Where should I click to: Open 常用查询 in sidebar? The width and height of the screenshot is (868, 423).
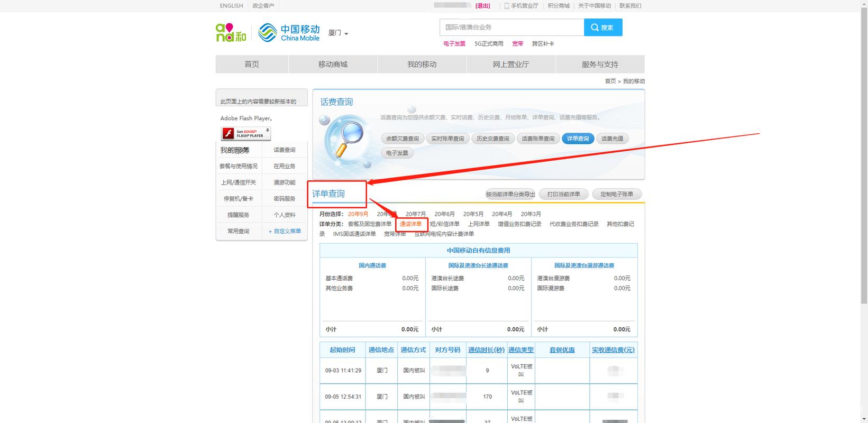point(239,231)
